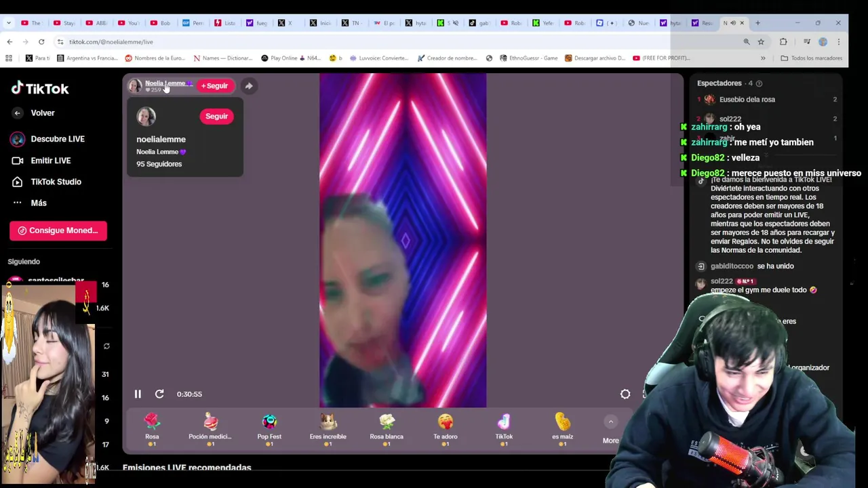Reload the browser page

click(x=41, y=41)
